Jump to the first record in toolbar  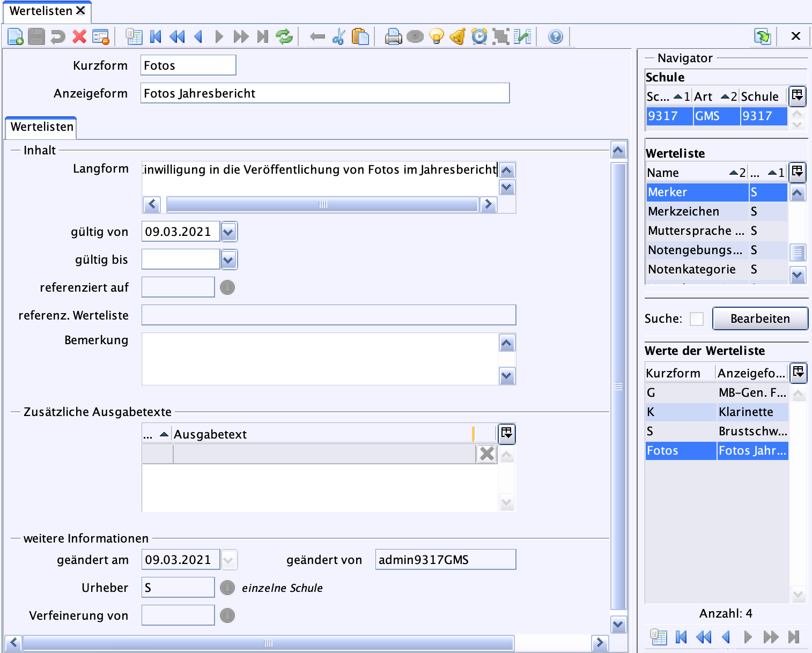[156, 36]
